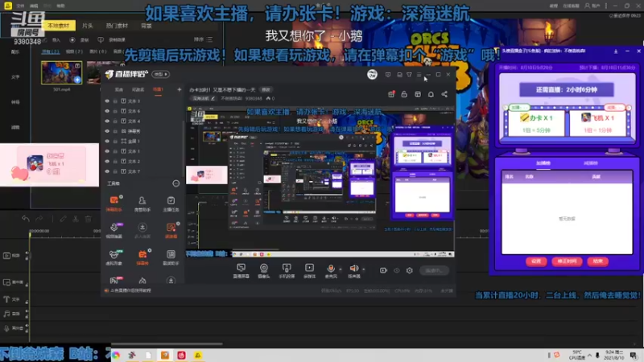Viewport: 644px width, 362px height.
Task: Switch orientation with the 横屏 mode pill
Action: tap(160, 74)
